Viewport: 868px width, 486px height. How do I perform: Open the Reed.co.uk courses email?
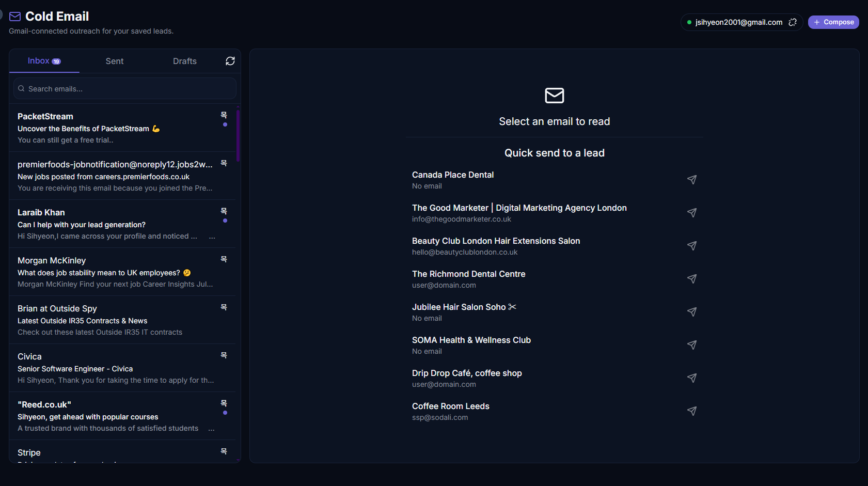point(122,416)
